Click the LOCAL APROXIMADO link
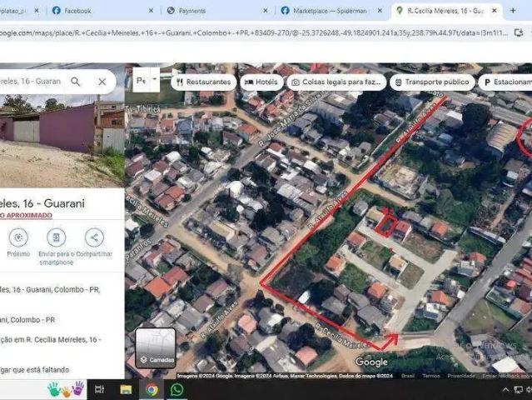This screenshot has height=400, width=532. click(x=26, y=215)
